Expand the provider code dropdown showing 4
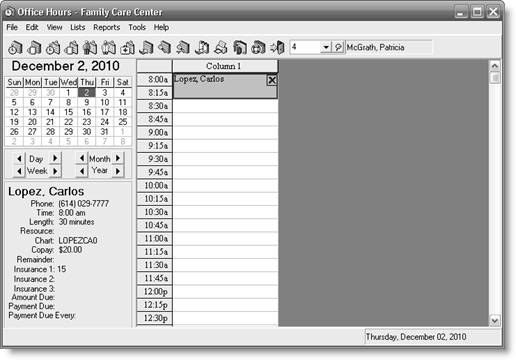The width and height of the screenshot is (516, 360). pyautogui.click(x=326, y=47)
